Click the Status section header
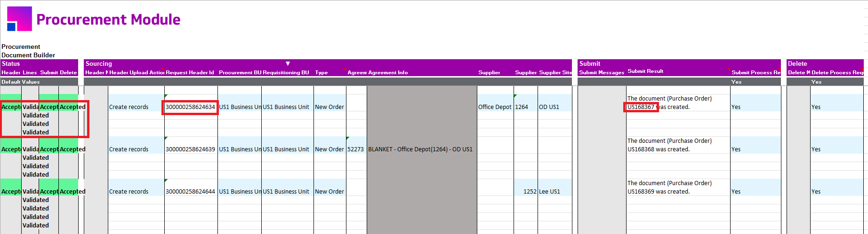This screenshot has height=234, width=868. [11, 63]
